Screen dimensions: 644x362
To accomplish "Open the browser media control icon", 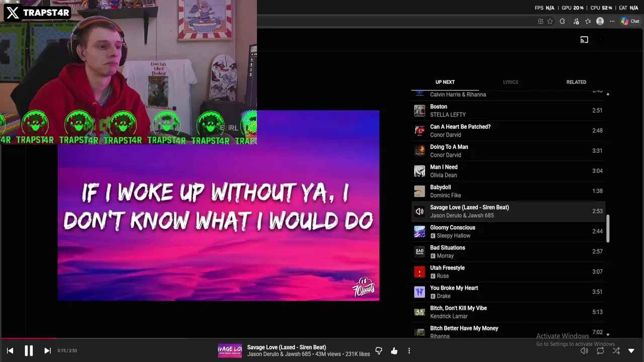I will coord(576,21).
